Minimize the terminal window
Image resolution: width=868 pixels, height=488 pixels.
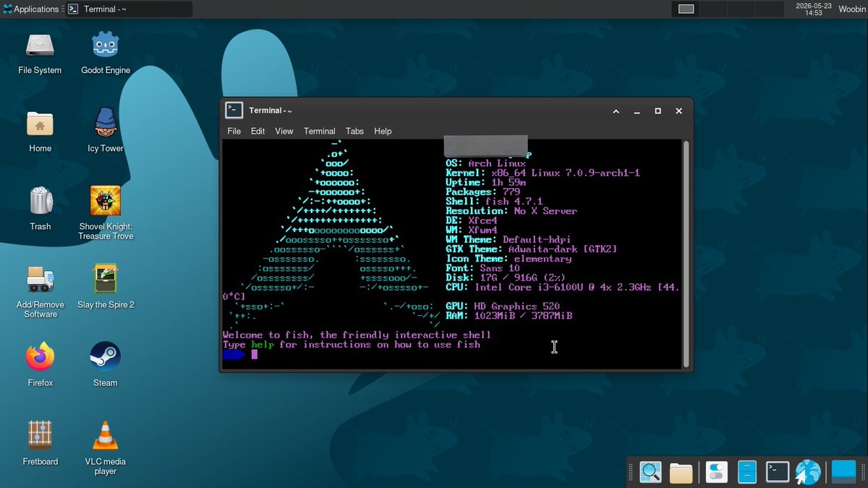637,111
